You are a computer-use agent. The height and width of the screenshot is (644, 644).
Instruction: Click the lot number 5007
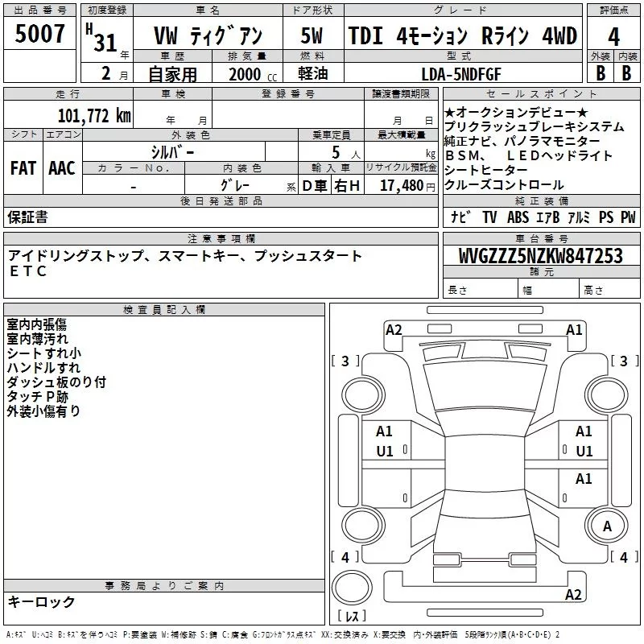pos(39,34)
